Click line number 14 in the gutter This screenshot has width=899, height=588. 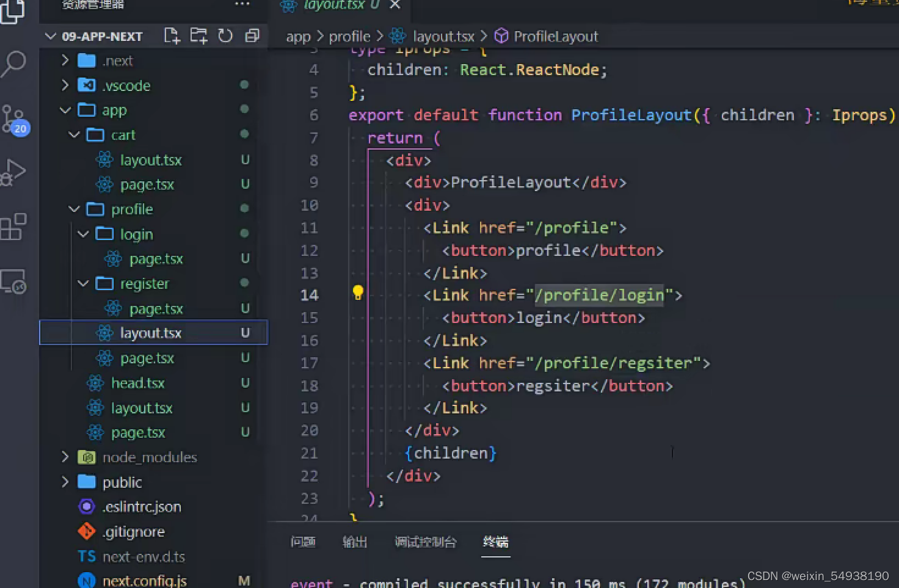[x=310, y=296]
